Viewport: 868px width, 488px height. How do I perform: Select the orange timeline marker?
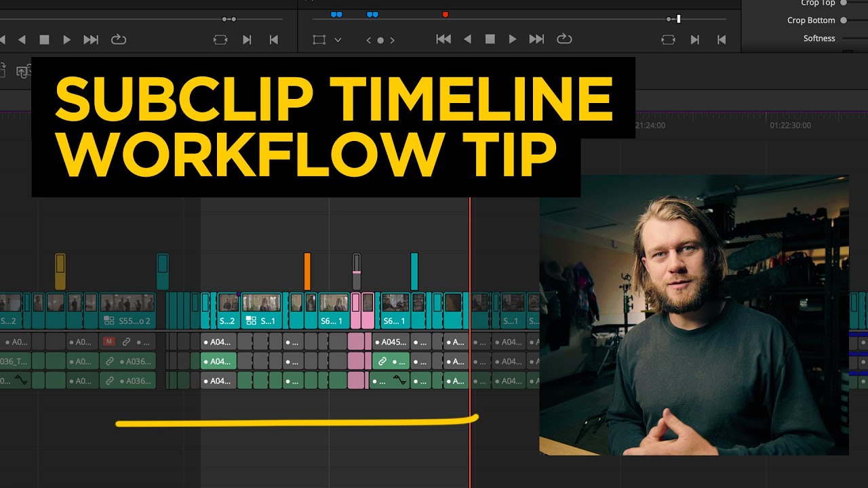click(x=307, y=271)
